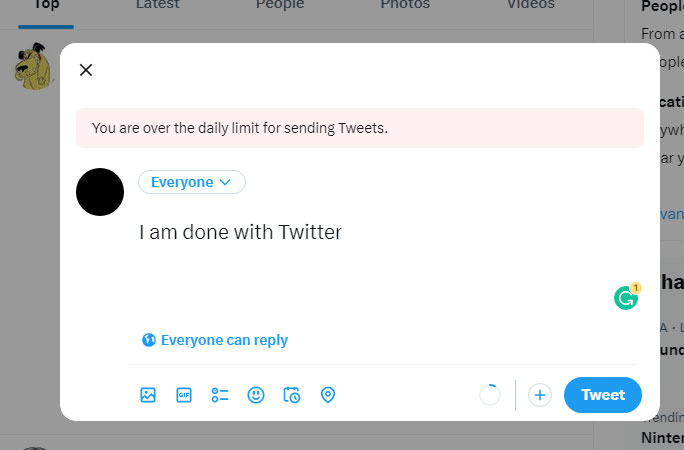Open the Everyone audience dropdown

192,182
